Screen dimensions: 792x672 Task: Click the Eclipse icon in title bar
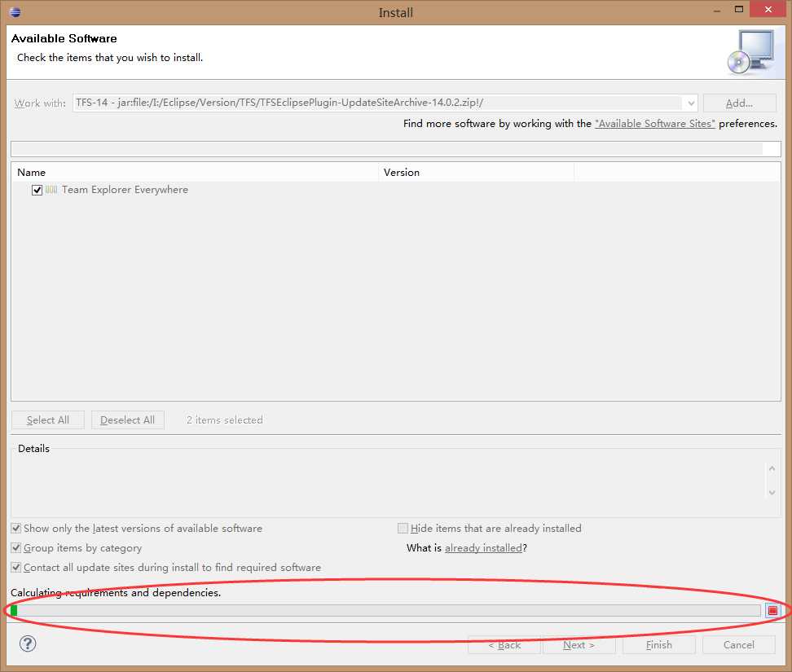pyautogui.click(x=15, y=12)
